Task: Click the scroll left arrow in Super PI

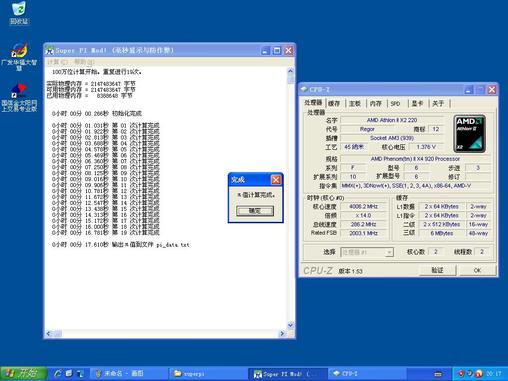Action: point(49,333)
